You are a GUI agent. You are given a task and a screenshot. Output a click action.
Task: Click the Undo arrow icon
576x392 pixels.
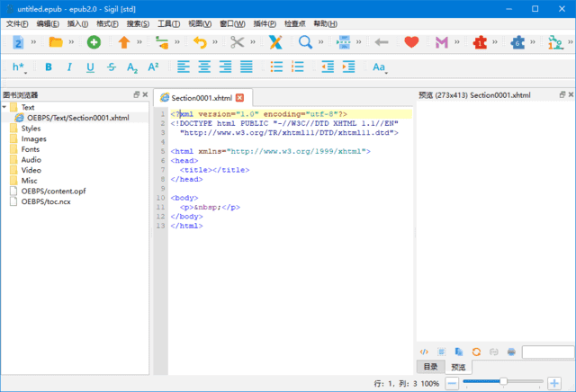pos(200,41)
